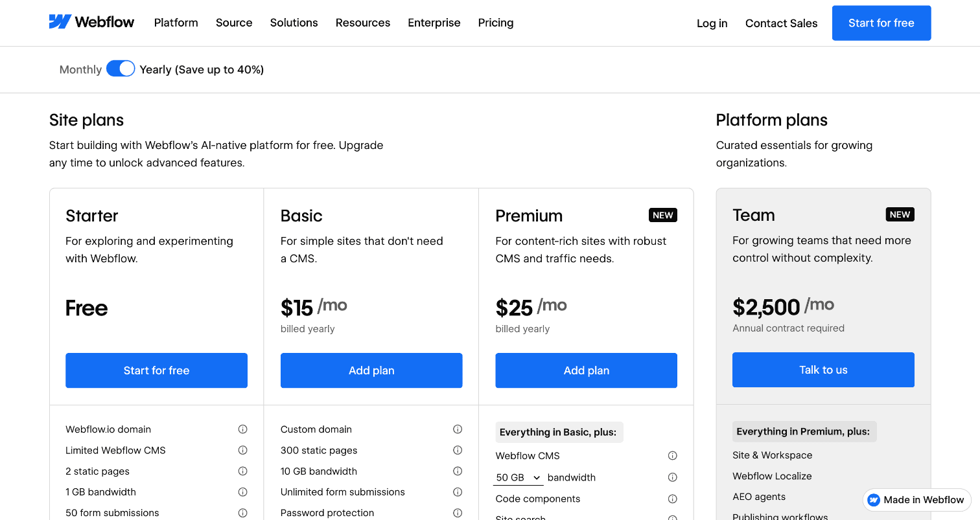Click the Site plans heading
The image size is (980, 520).
(x=86, y=120)
